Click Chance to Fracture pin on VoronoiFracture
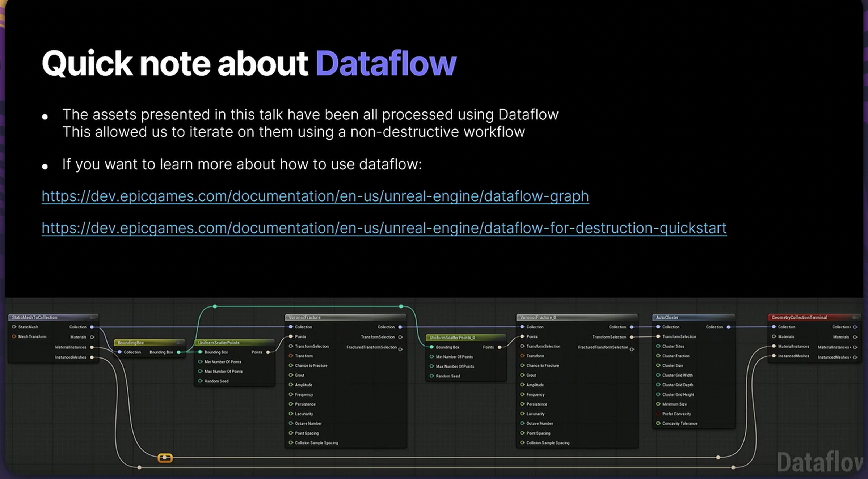Screen dimensions: 868x479 click(291, 365)
